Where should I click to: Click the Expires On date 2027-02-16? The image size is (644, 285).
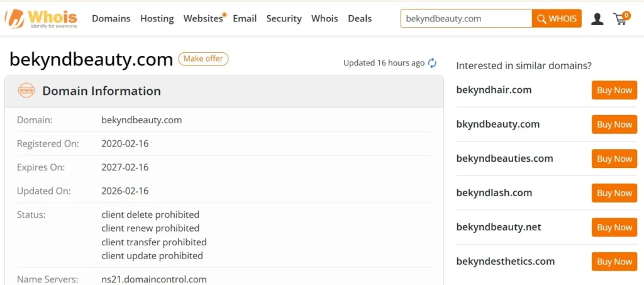coord(125,167)
